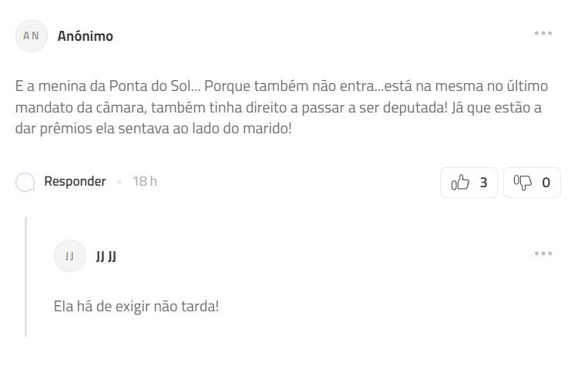
Task: Dislike Anónimo's comment with thumbs-down icon
Action: [523, 183]
